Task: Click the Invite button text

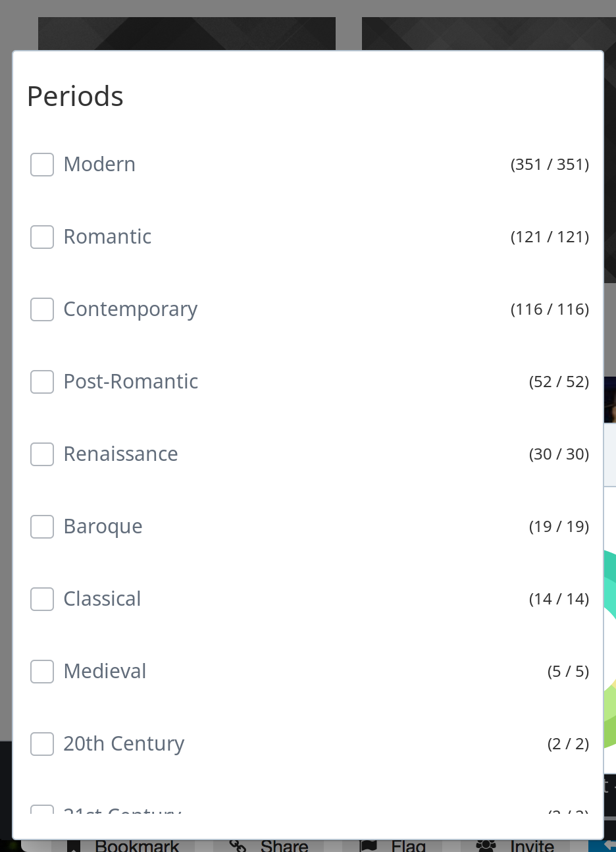Action: [532, 846]
